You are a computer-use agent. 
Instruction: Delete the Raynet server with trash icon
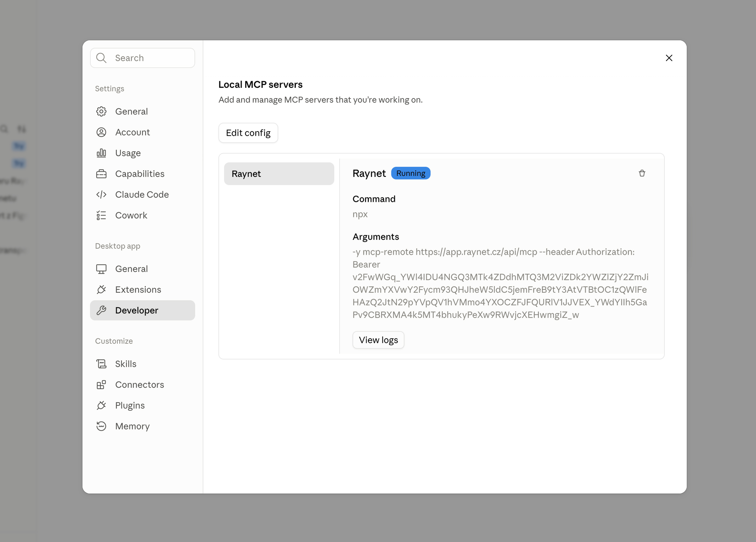click(x=642, y=173)
